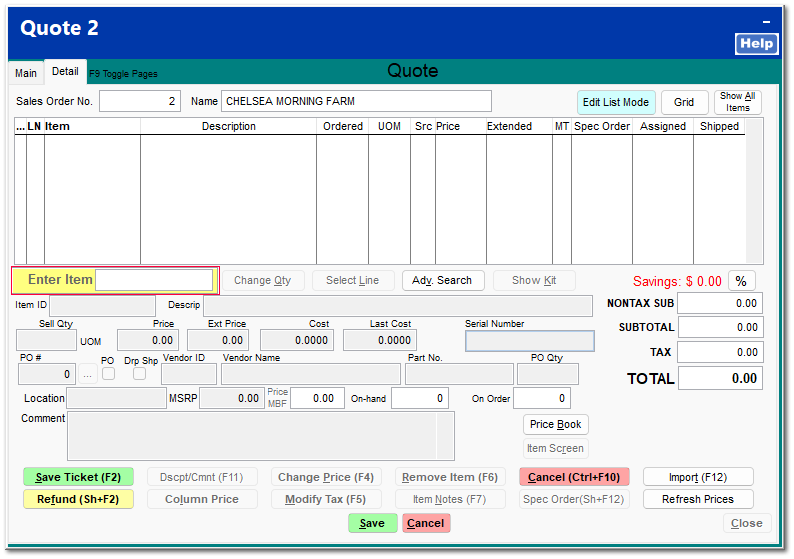The image size is (794, 559).
Task: Open the Grid view button
Action: 684,102
